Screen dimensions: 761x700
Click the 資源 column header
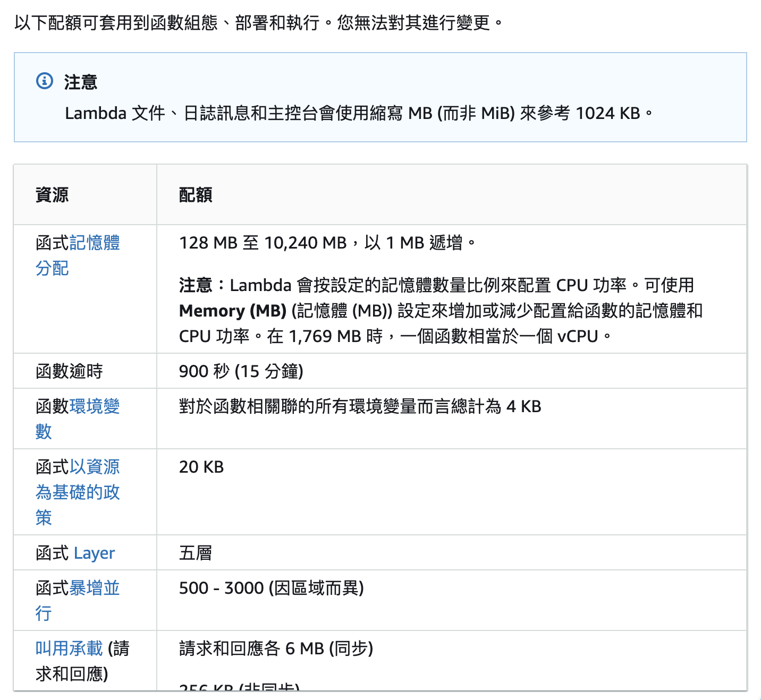coord(52,195)
